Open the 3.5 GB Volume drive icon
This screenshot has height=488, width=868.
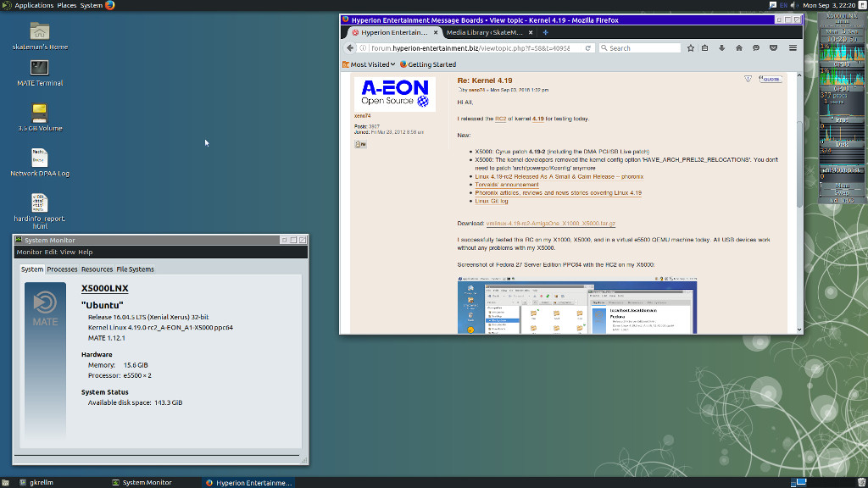pos(39,113)
